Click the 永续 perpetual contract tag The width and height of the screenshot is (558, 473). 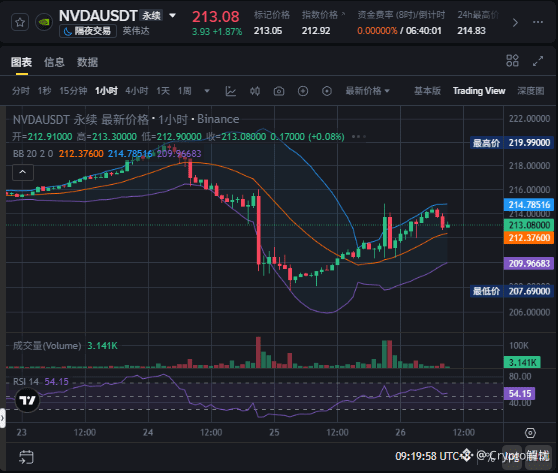click(x=152, y=16)
